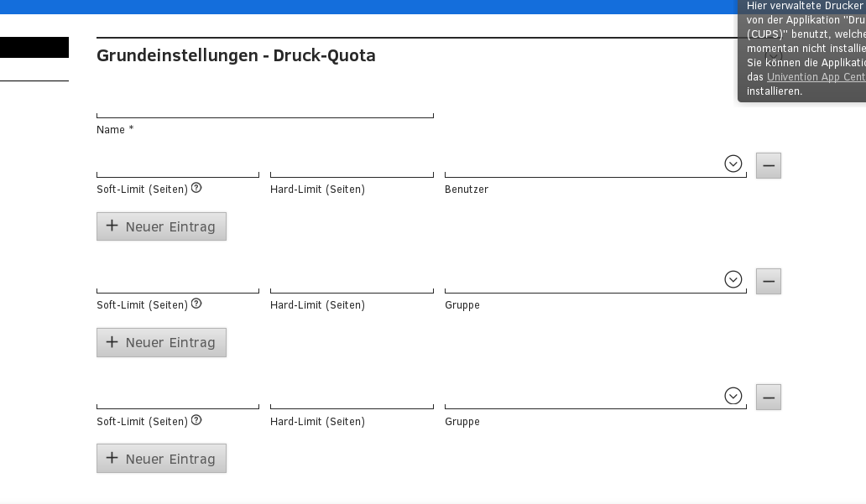
Task: Click Soft-Limit field in last Gruppe row
Action: pyautogui.click(x=177, y=397)
